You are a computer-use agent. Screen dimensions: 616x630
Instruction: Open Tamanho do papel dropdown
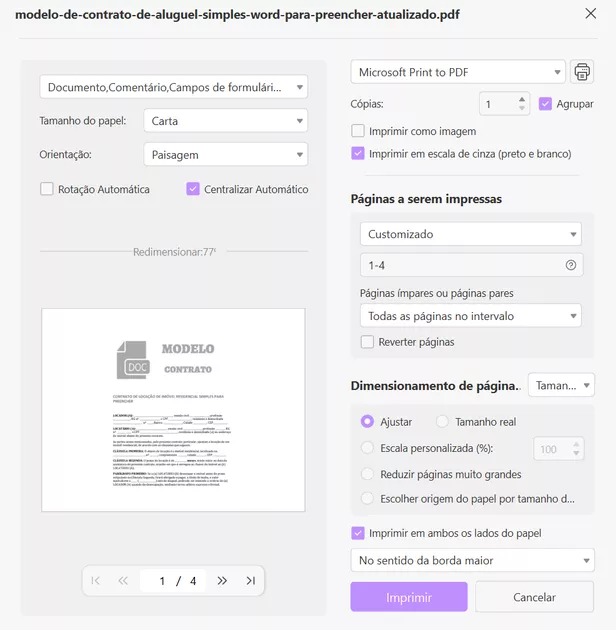coord(225,121)
